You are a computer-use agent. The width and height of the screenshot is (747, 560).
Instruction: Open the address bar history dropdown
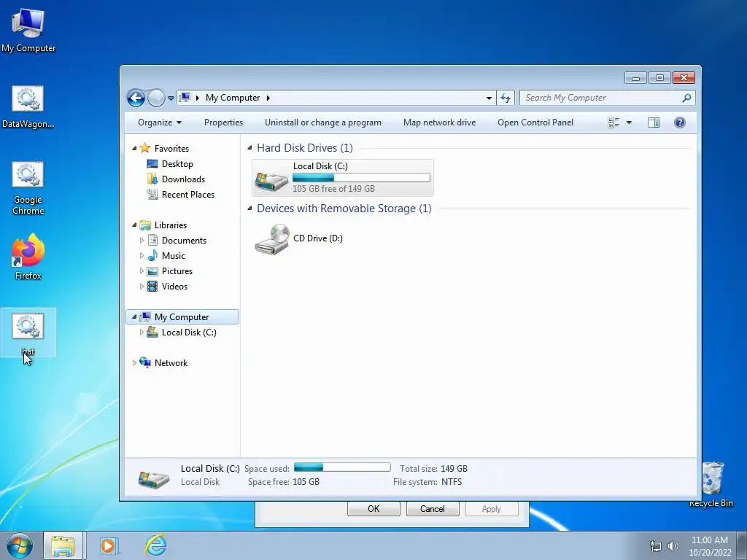(489, 98)
